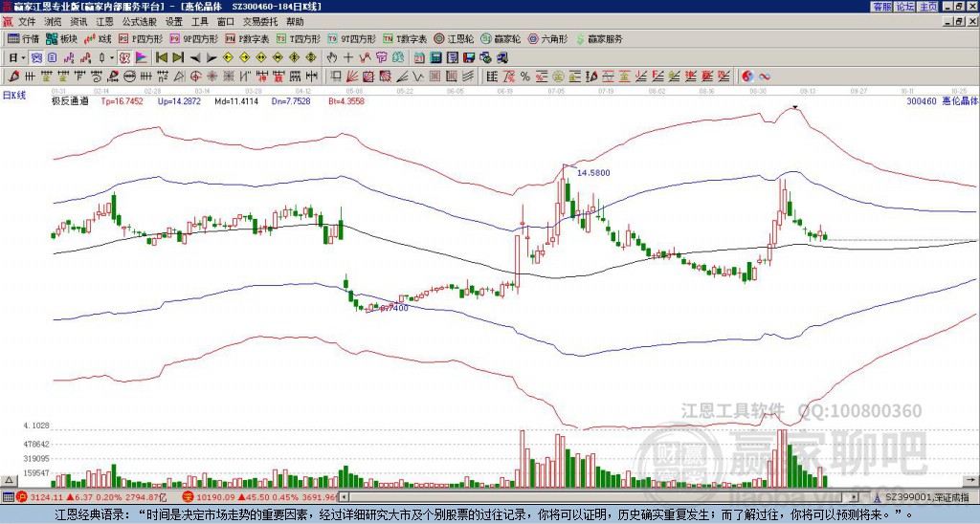Switch to K线 candlestick chart
This screenshot has height=524, width=980.
pyautogui.click(x=97, y=38)
